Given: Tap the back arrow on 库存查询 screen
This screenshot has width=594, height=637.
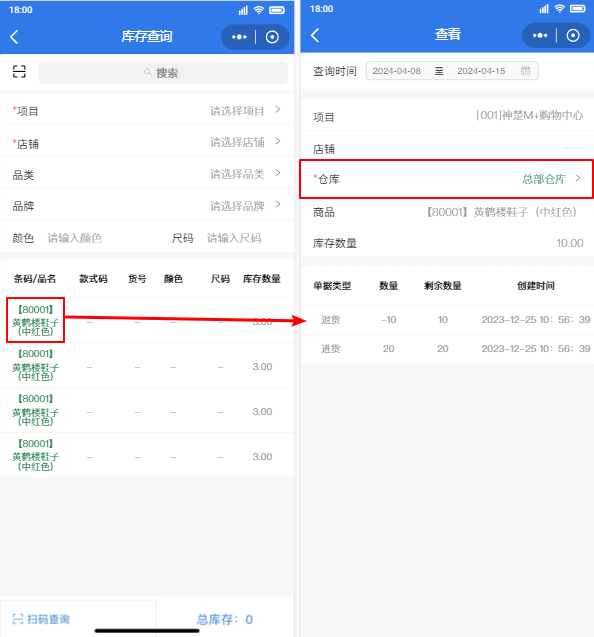Looking at the screenshot, I should 14,37.
